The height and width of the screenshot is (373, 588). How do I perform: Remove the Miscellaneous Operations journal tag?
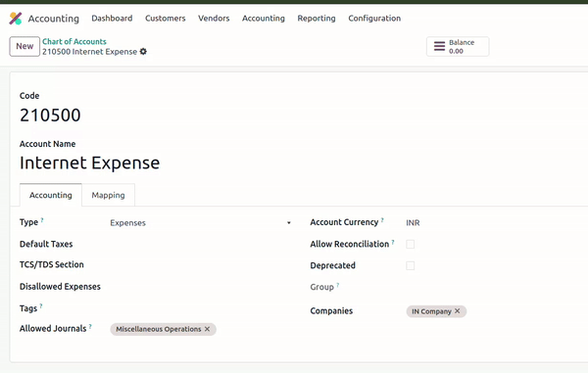coord(207,329)
